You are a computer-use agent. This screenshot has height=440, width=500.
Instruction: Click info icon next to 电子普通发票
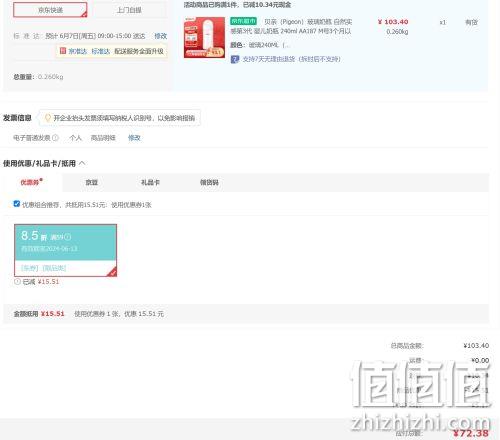(55, 137)
